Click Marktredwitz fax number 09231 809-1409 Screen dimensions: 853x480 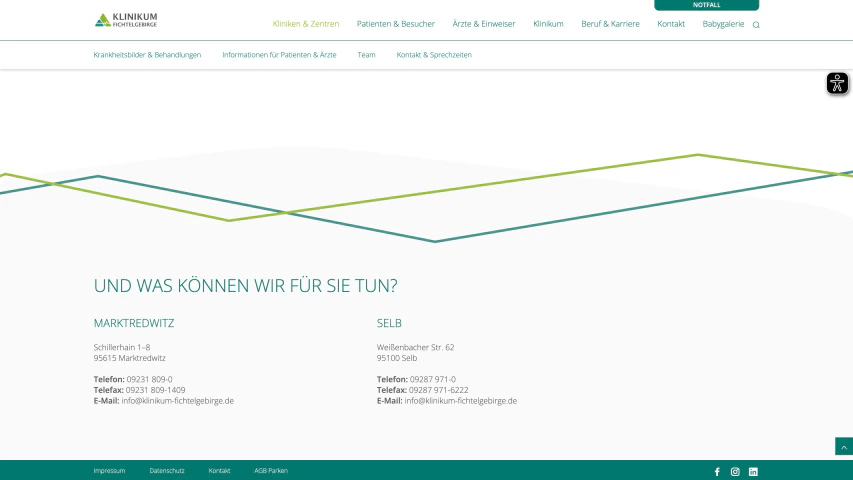pyautogui.click(x=155, y=390)
